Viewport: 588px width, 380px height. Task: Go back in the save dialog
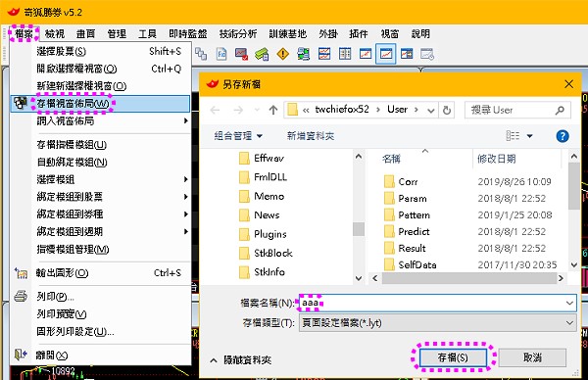215,110
